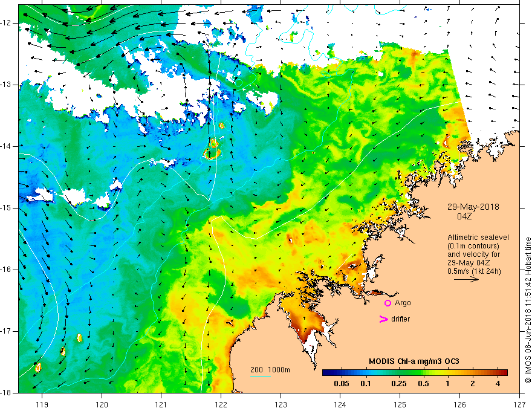The width and height of the screenshot is (532, 411).
Task: Click 'MODIS Chl-a mg/m3 OC3' title
Action: (414, 361)
